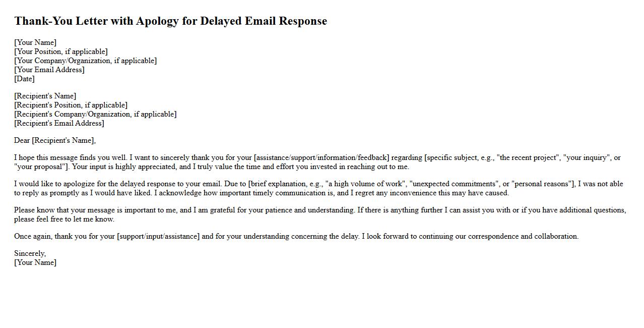Click the signature "[Your Name]" placeholder
The height and width of the screenshot is (328, 644).
35,262
